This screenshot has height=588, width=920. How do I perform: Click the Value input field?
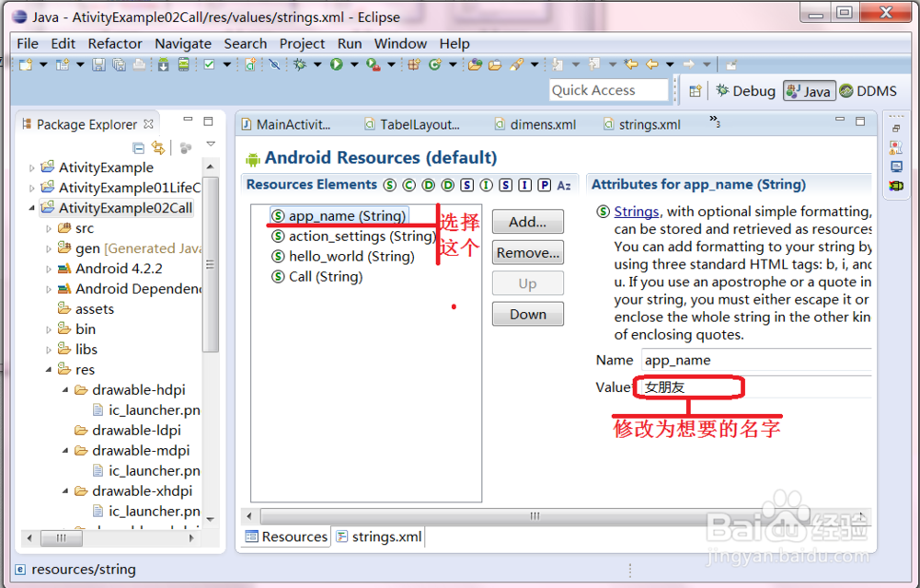pos(757,387)
